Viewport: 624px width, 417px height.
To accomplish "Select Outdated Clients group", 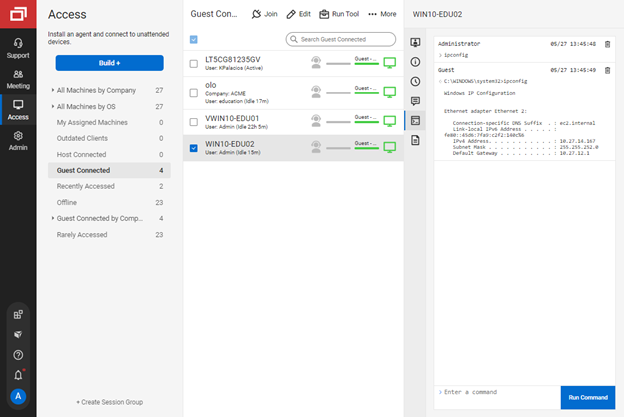I will (x=109, y=138).
